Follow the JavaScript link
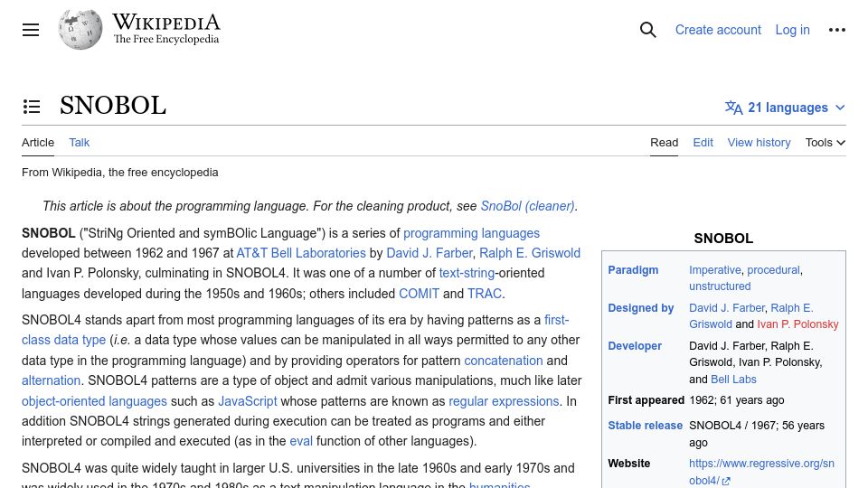Viewport: 868px width, 488px height. tap(247, 400)
